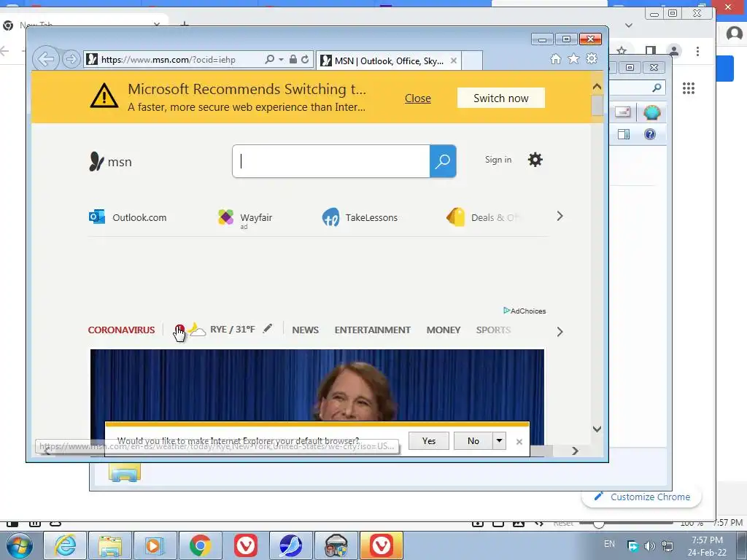Click the seashell icon in background window toolbar
The width and height of the screenshot is (747, 560).
pos(651,113)
